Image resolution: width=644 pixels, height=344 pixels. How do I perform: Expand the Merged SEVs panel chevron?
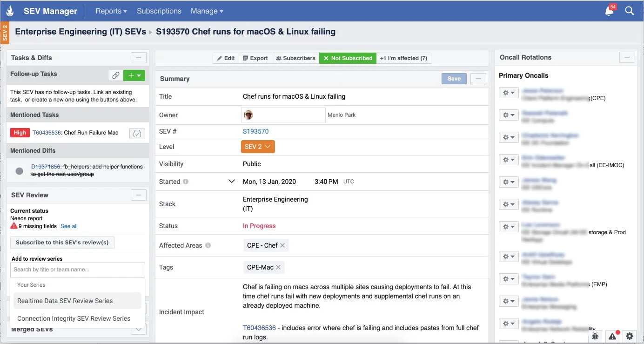138,329
